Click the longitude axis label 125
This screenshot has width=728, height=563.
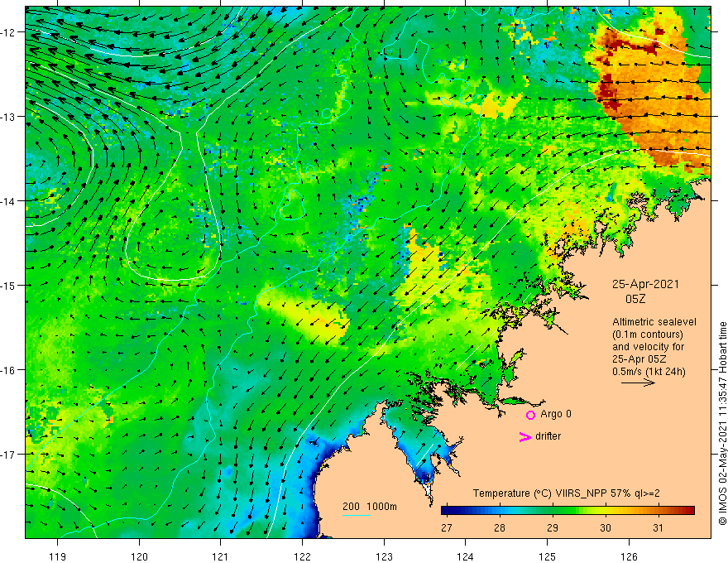click(x=548, y=556)
